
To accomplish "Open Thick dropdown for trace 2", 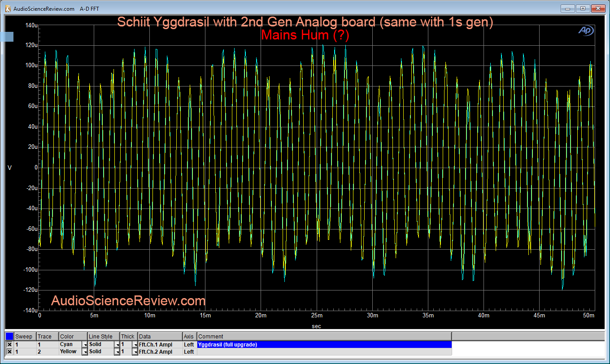I will (x=135, y=352).
